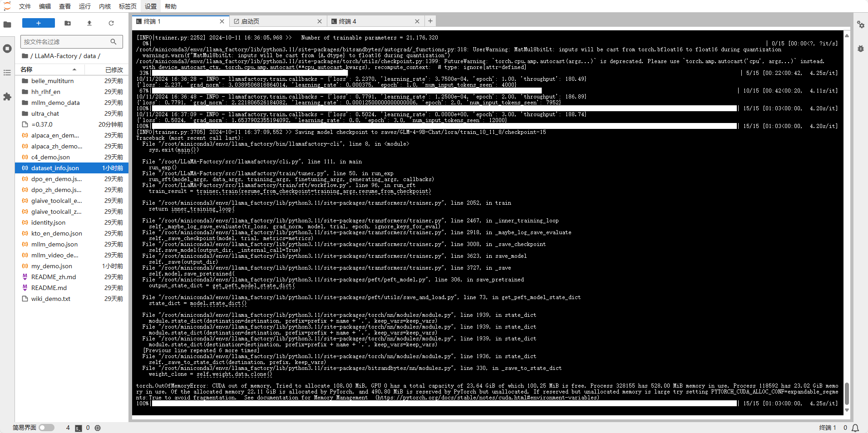The image size is (868, 433).
Task: Open the notifications bell icon
Action: (855, 428)
